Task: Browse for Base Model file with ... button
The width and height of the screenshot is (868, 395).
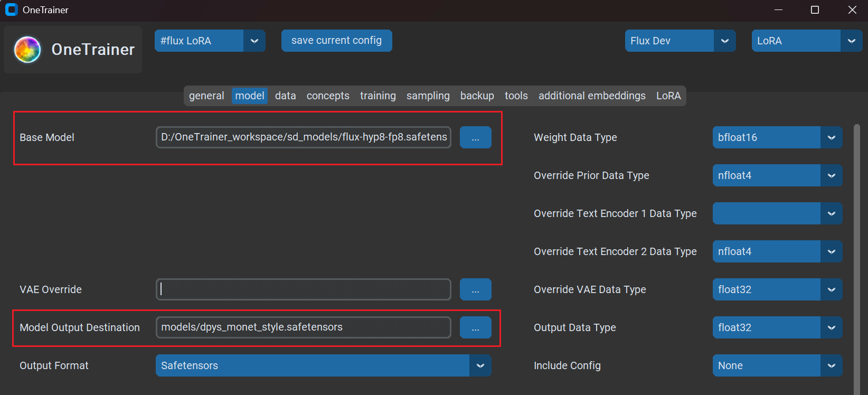Action: tap(476, 137)
